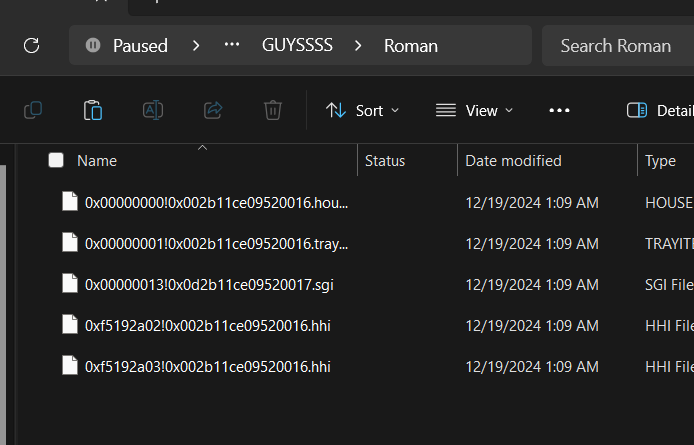Click the Status column header
The image size is (694, 445).
click(x=385, y=161)
